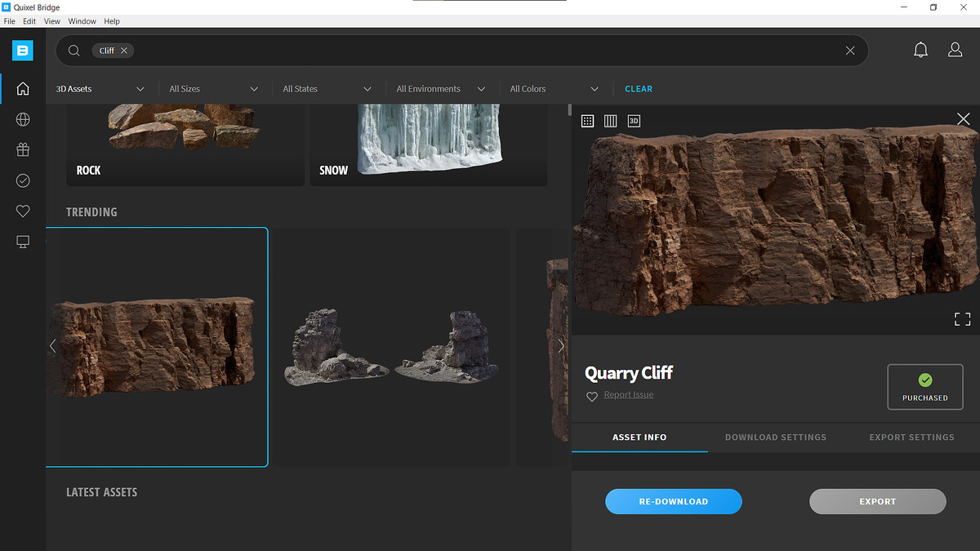Switch preview to 3D view

click(x=634, y=121)
